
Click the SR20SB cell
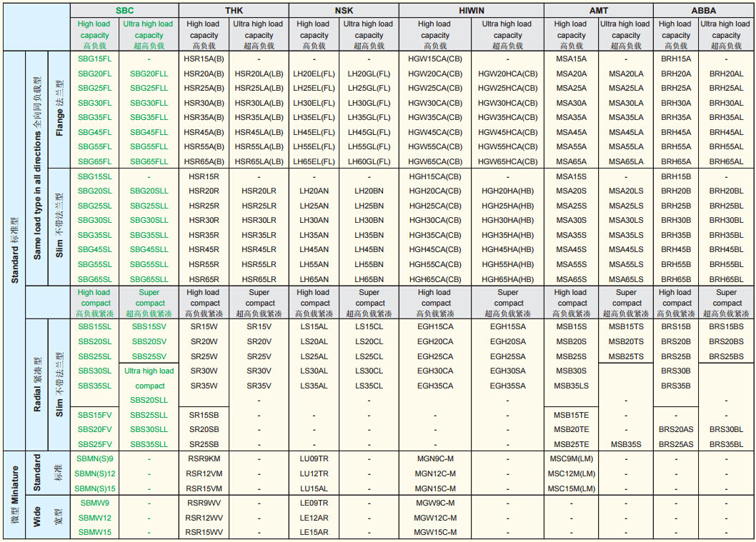204,429
